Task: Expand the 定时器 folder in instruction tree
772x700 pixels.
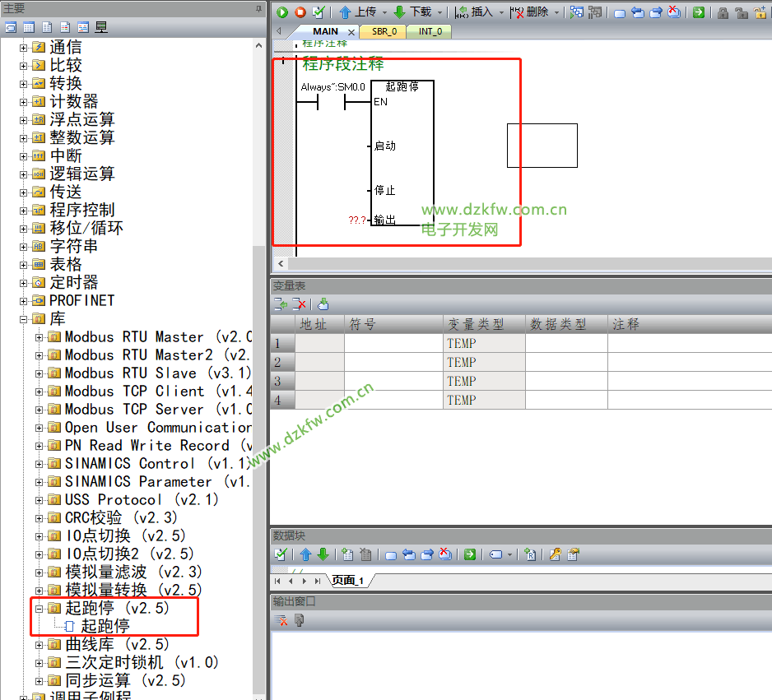Action: (24, 282)
